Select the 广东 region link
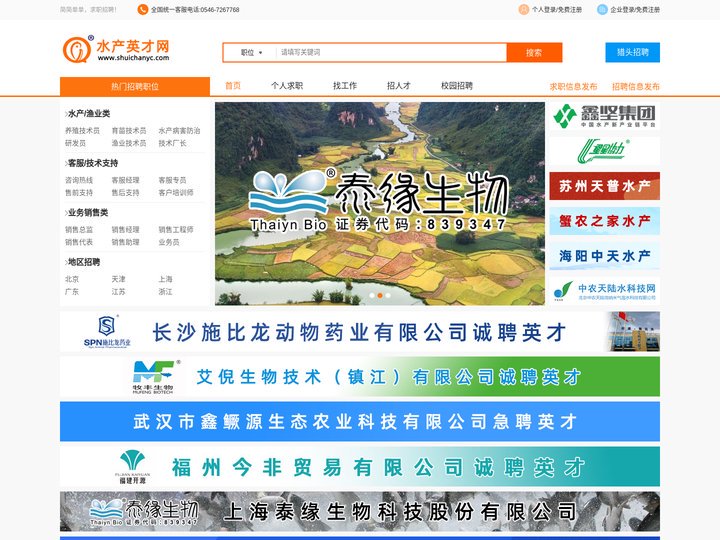This screenshot has width=720, height=540. 72,292
